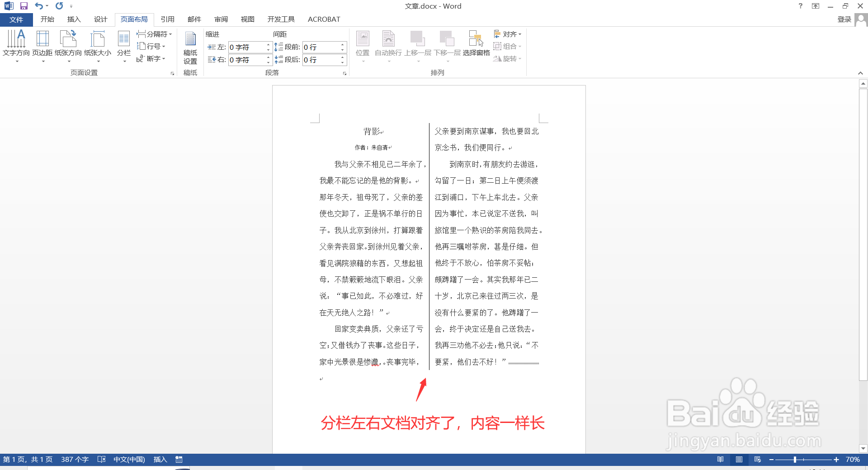Open Customize Quick Access Toolbar dropdown
Image resolution: width=868 pixels, height=470 pixels.
point(71,6)
